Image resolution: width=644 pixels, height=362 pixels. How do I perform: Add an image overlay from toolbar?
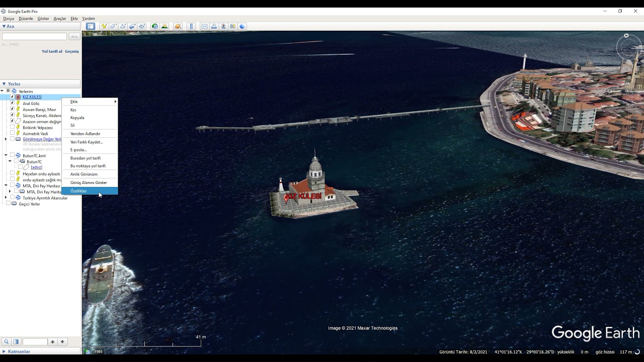[132, 26]
